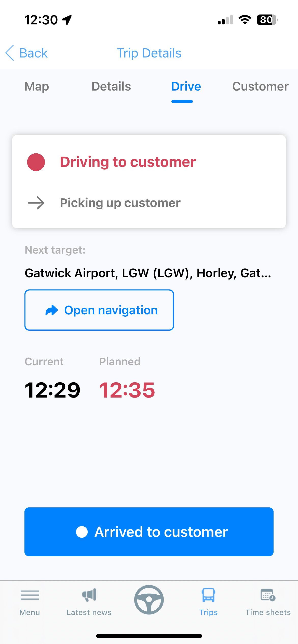Tap the Gatwick Airport next target address
The width and height of the screenshot is (298, 644).
point(148,273)
